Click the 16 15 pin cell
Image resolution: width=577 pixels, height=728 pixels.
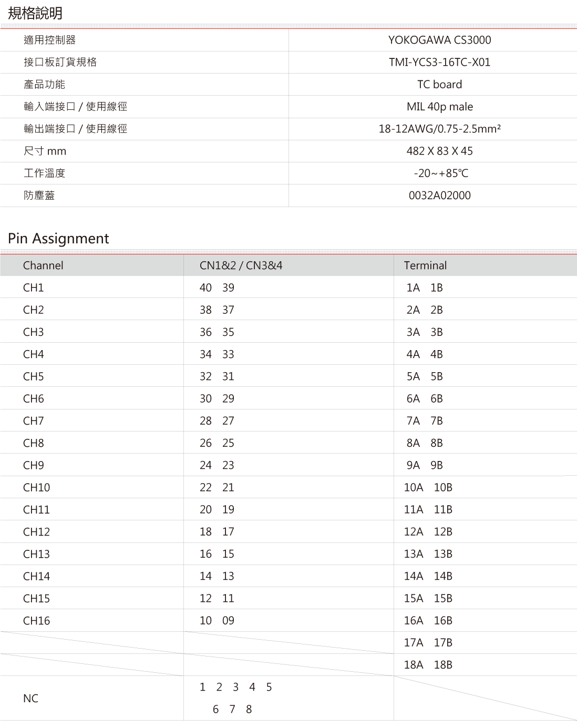217,554
